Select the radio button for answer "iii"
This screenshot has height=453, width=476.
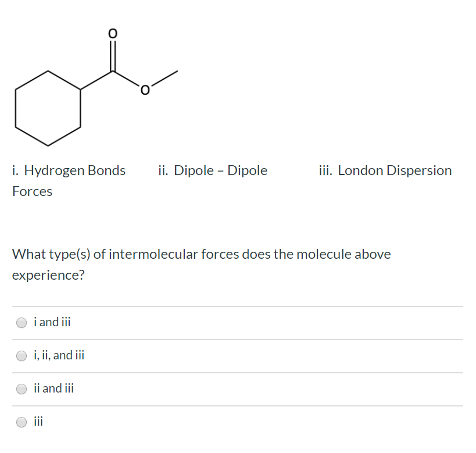[x=22, y=422]
